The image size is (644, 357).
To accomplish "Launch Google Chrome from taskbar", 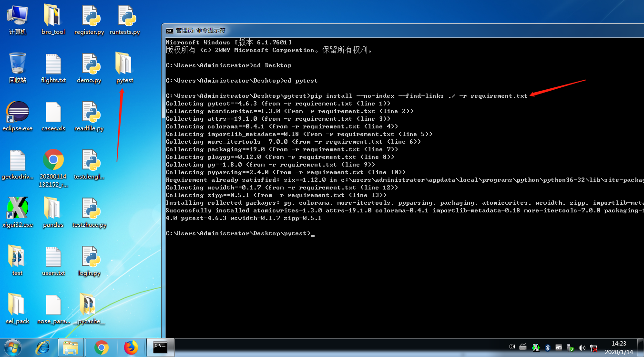I will (x=101, y=347).
